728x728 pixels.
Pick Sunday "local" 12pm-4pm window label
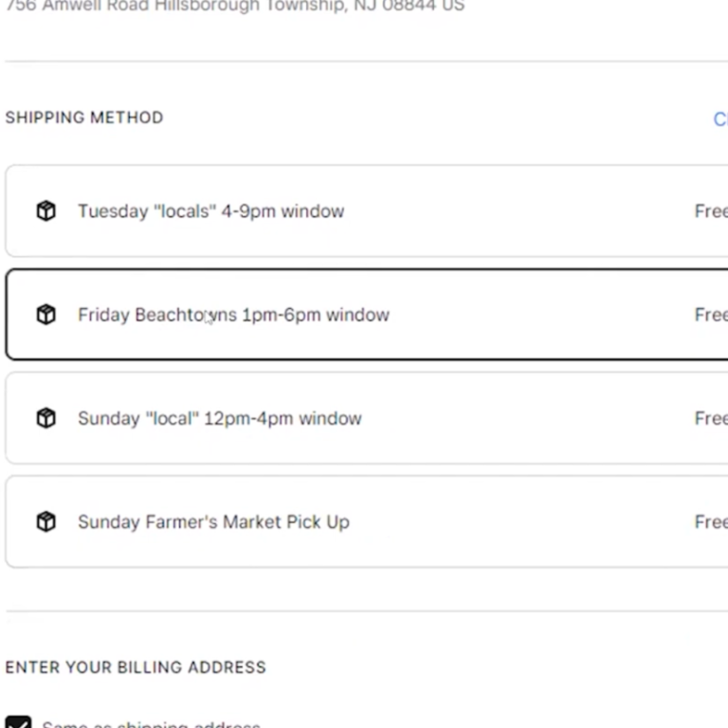[x=220, y=418]
